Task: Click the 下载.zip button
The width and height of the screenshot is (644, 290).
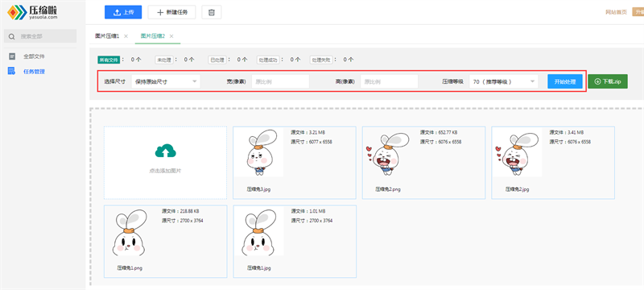Action: coord(608,81)
